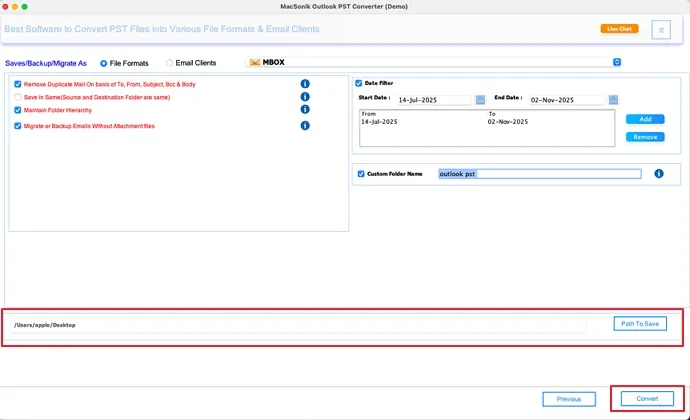Toggle Migrate Emails Without Attachment files checkbox
Viewport: 690px width, 420px height.
tap(18, 126)
